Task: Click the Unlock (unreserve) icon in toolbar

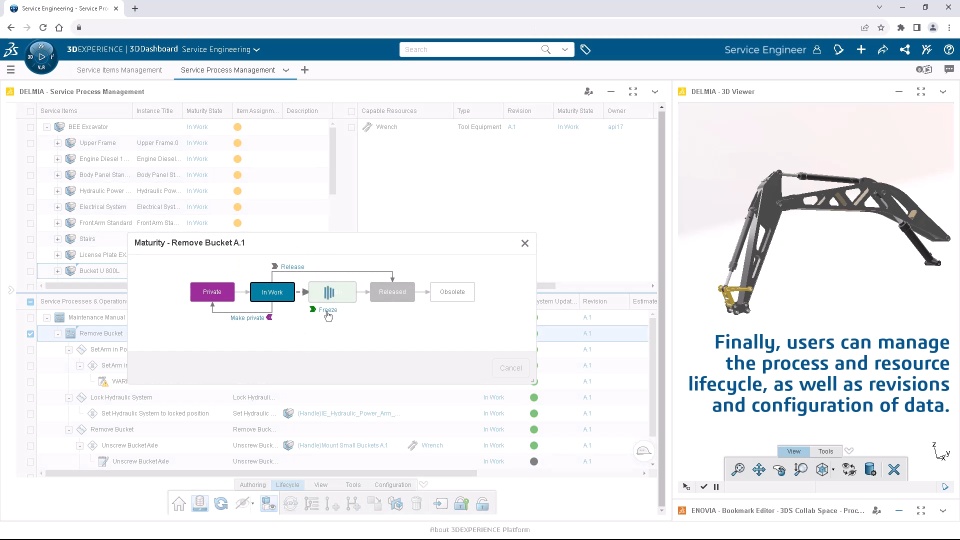Action: coord(482,504)
